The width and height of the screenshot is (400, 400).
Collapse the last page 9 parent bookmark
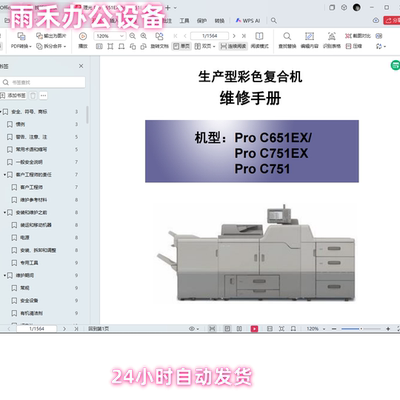click(x=5, y=275)
